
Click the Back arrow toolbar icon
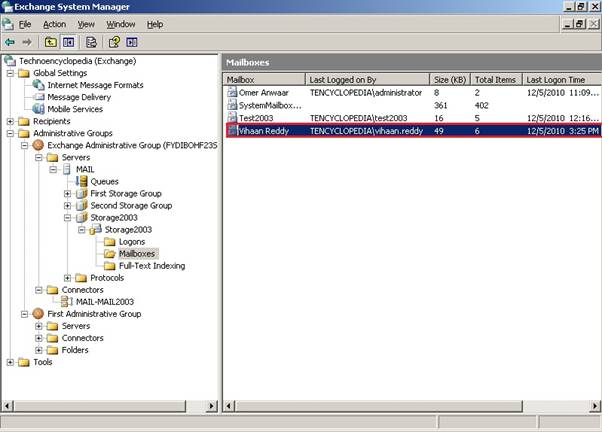pos(10,42)
